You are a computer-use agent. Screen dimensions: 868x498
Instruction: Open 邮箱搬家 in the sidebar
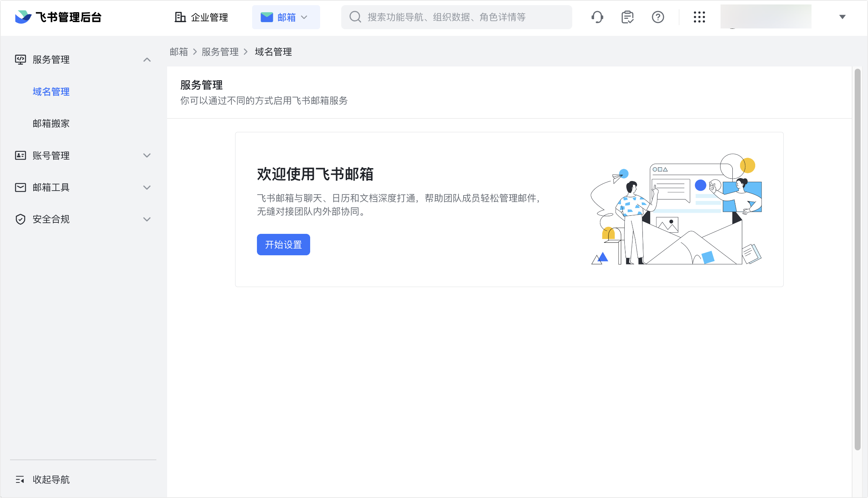51,123
